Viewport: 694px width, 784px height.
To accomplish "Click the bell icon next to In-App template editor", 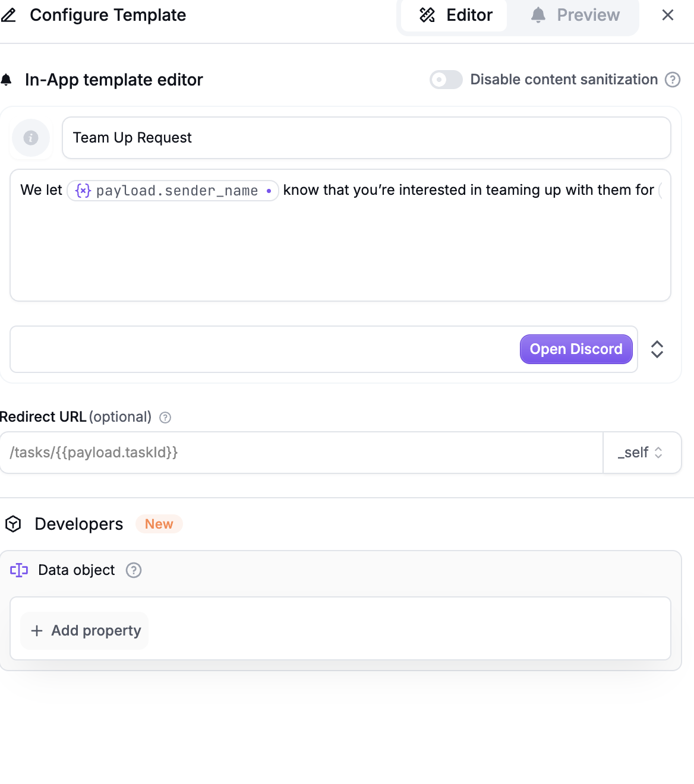I will [x=7, y=80].
